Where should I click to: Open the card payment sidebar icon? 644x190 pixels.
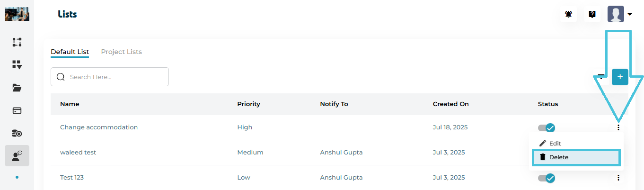point(17,110)
